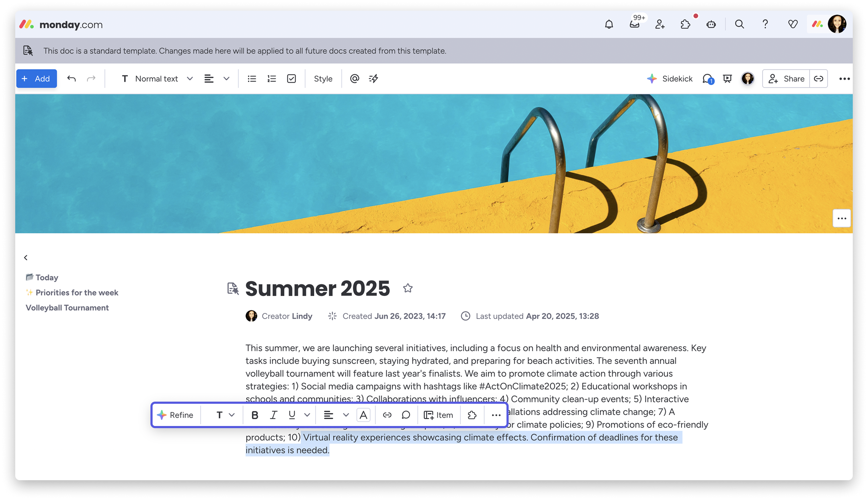Open the apps marketplace puzzle icon
868x500 pixels.
(685, 24)
